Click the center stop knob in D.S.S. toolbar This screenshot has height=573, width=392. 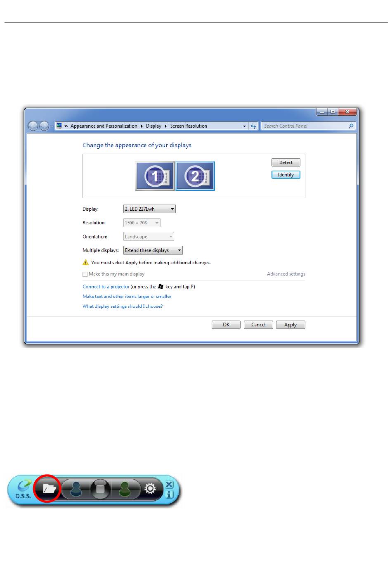[100, 489]
